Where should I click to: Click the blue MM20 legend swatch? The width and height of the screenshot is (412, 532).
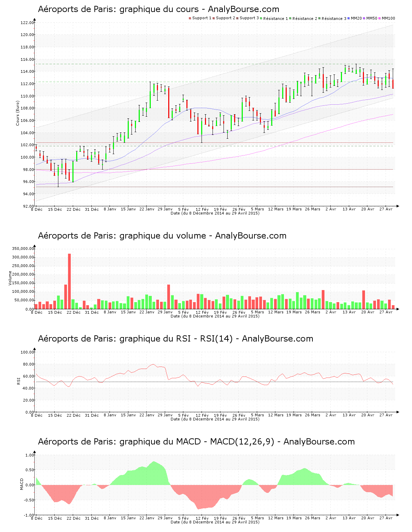pyautogui.click(x=349, y=18)
